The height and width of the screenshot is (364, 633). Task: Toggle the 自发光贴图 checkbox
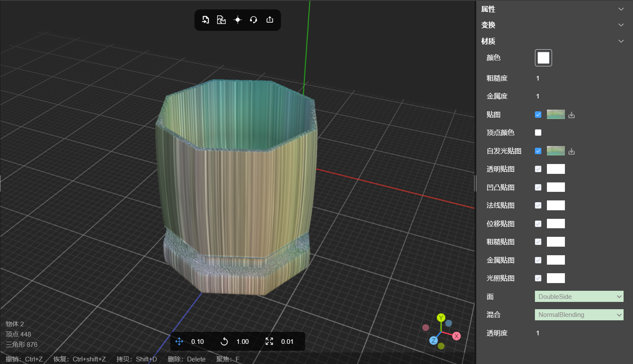coord(538,151)
